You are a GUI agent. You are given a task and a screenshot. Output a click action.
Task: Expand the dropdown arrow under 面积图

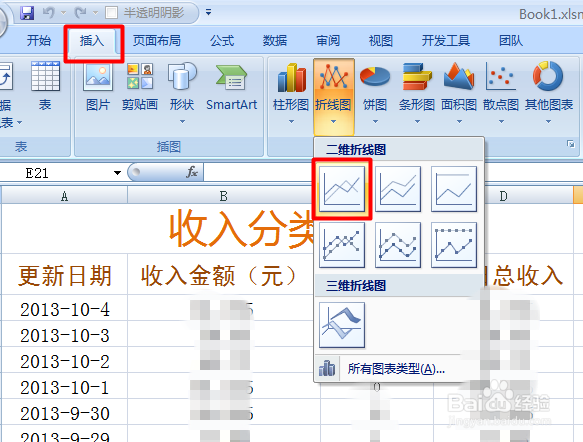point(459,122)
